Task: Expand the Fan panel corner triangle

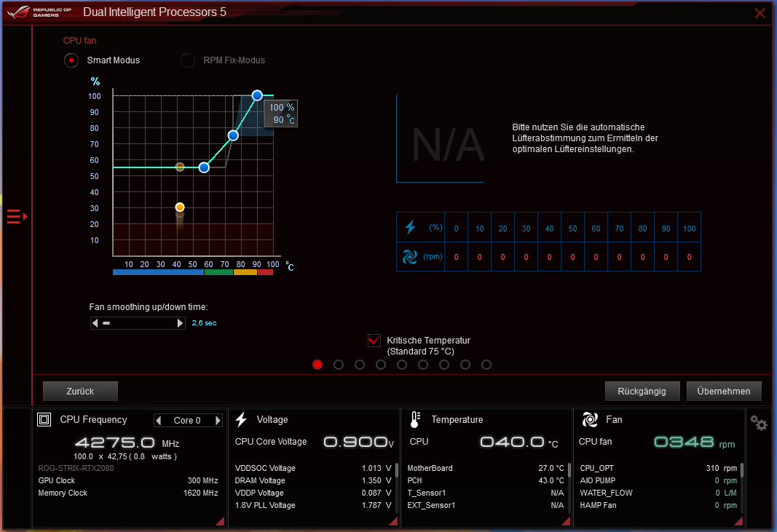Action: (x=738, y=520)
